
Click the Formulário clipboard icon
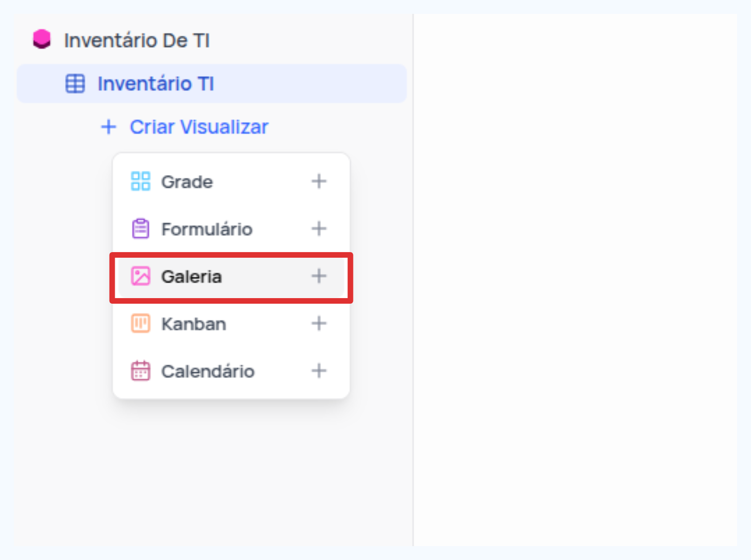point(140,229)
